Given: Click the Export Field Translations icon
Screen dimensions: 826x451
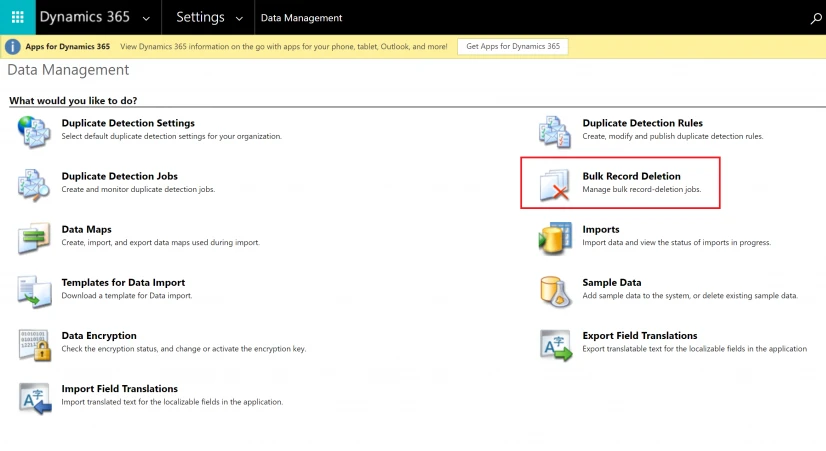Looking at the screenshot, I should click(x=554, y=344).
